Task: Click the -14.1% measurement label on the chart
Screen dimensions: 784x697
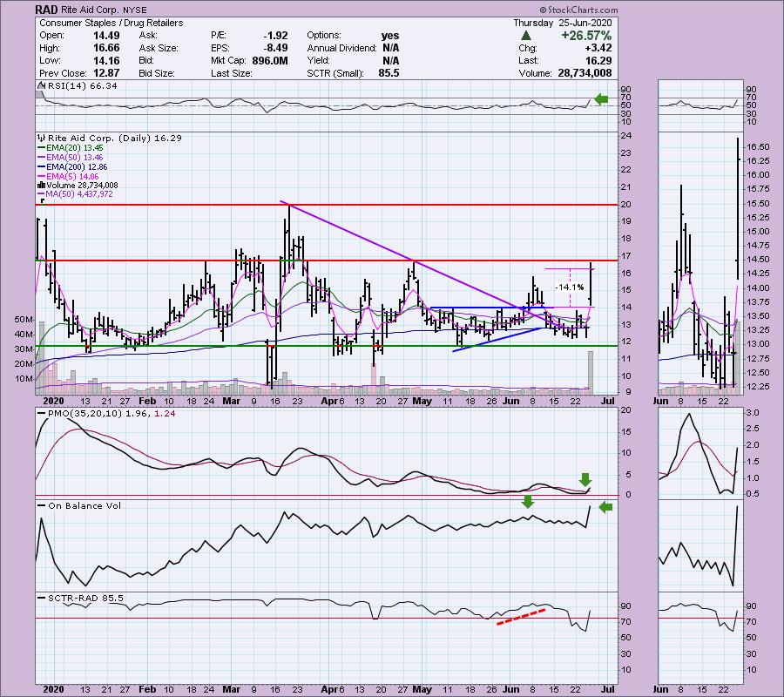Action: [x=570, y=287]
